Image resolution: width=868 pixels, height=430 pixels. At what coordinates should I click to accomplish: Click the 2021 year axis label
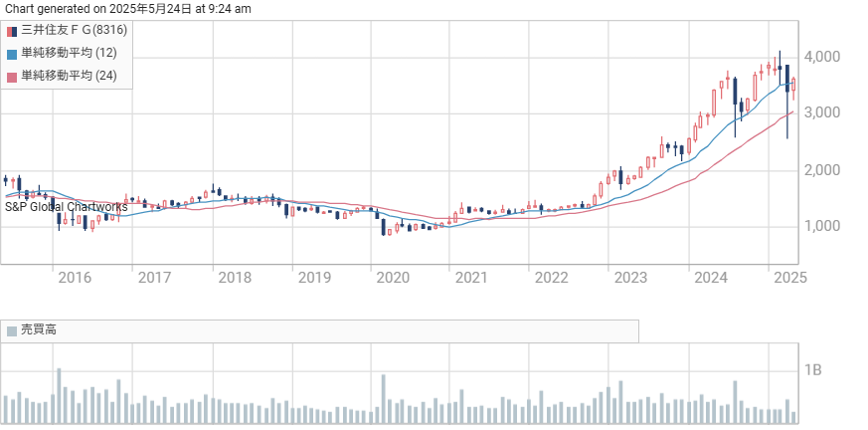[472, 278]
